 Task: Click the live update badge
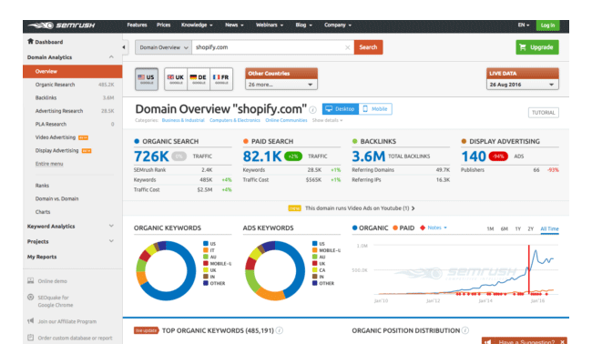click(146, 330)
